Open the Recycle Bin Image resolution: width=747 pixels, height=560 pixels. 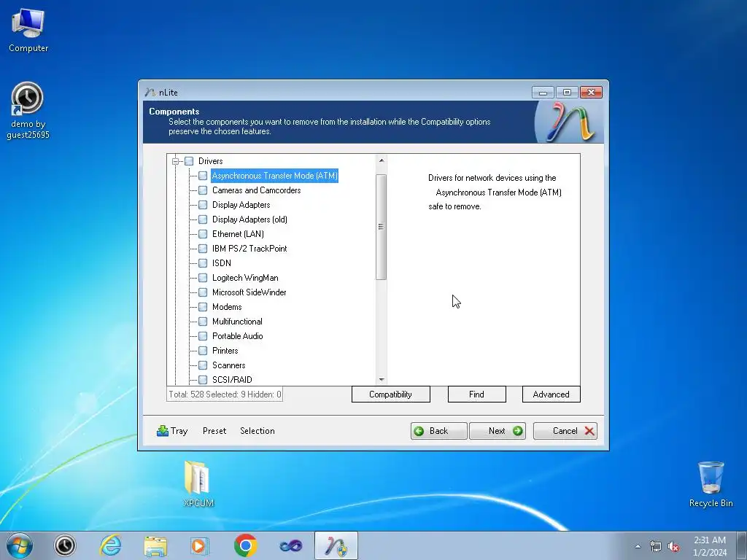[x=711, y=484]
